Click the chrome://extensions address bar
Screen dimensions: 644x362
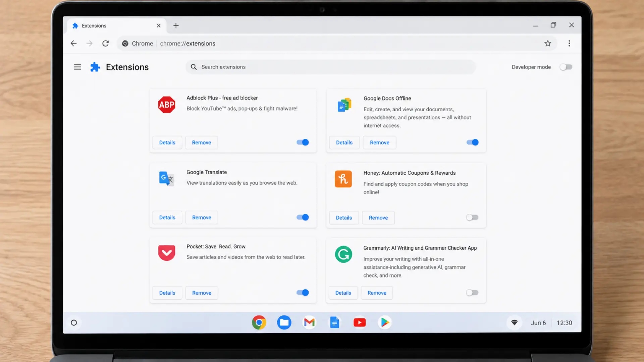[337, 44]
